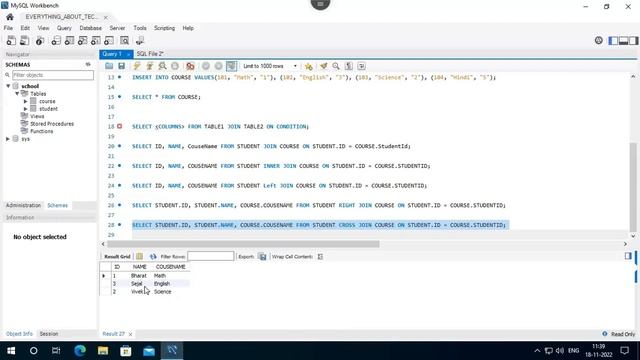This screenshot has width=640, height=360.
Task: Open the object inspector info icon
Action: coord(40,40)
